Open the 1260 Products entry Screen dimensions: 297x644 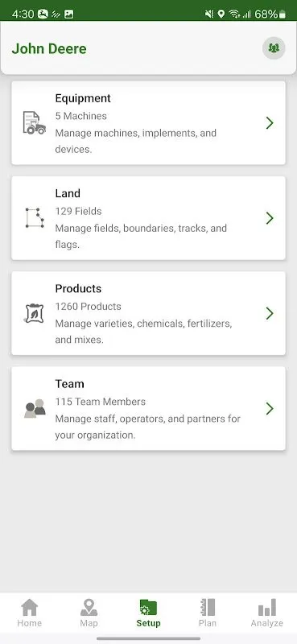[89, 307]
